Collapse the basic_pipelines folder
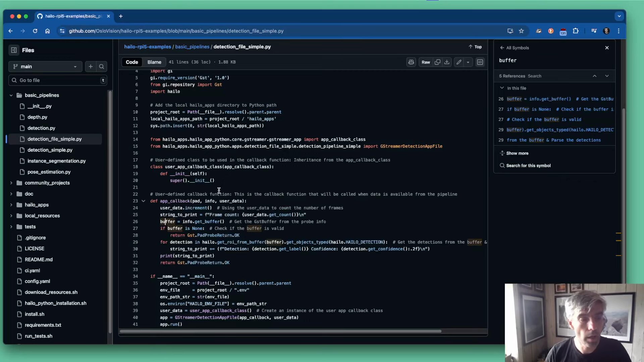Screen dimensions: 644x362 [x=11, y=95]
